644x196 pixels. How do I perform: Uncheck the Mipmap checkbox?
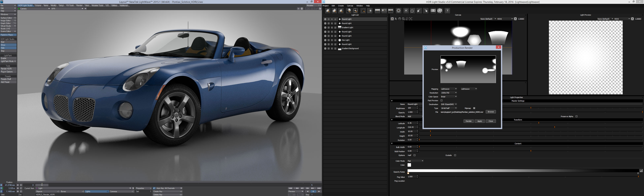click(474, 108)
